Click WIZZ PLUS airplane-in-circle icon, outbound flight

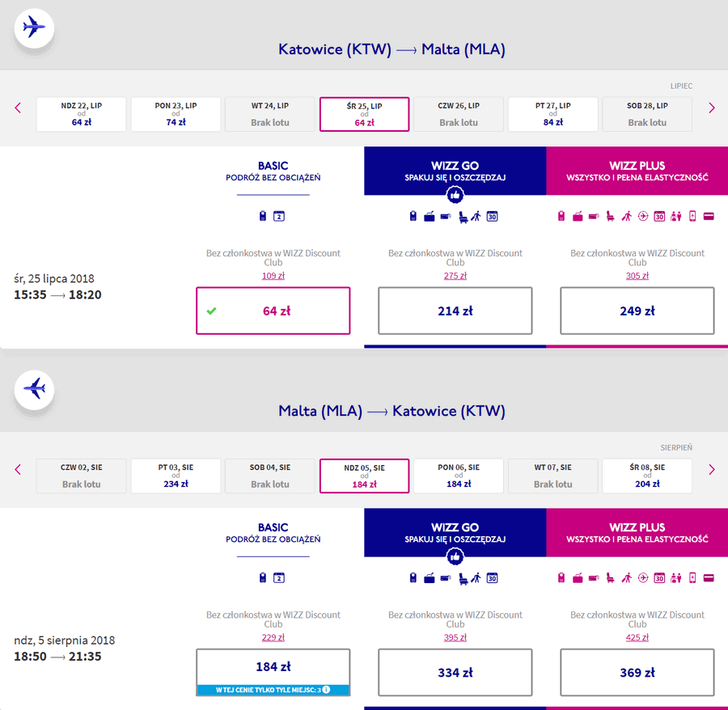[643, 216]
